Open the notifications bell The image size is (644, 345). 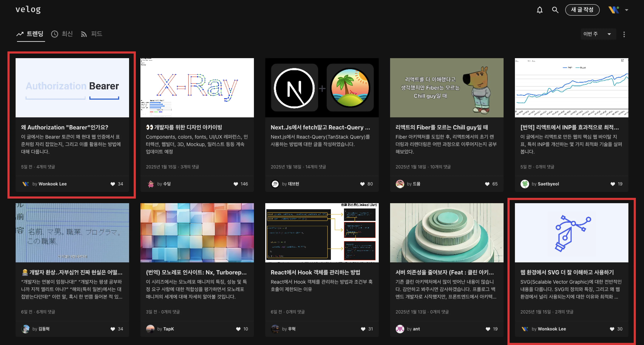tap(540, 10)
